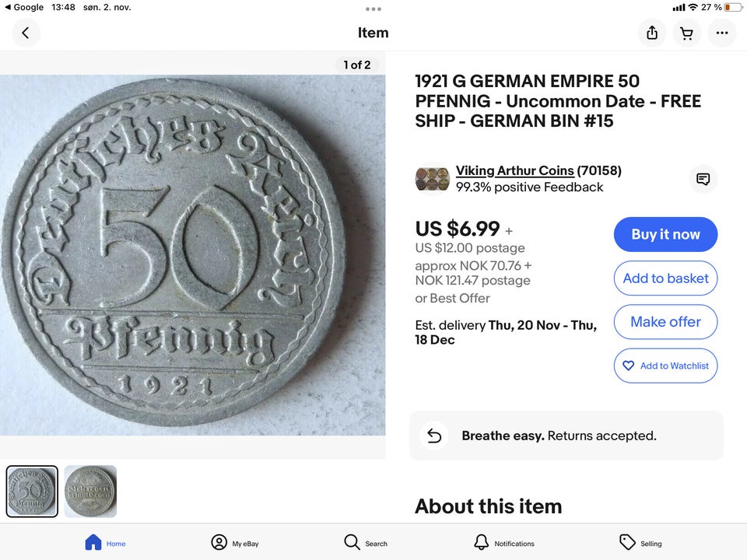Open Viking Arthur Coins seller link
The height and width of the screenshot is (560, 747).
click(x=514, y=170)
